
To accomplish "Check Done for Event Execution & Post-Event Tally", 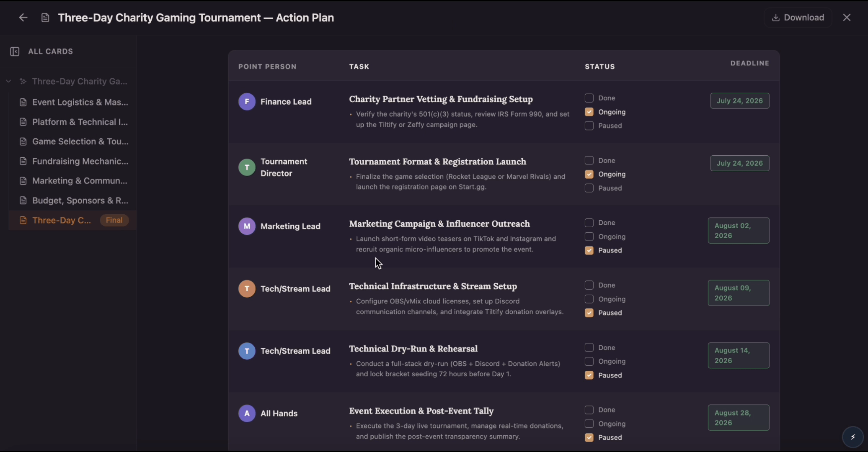I will 589,410.
